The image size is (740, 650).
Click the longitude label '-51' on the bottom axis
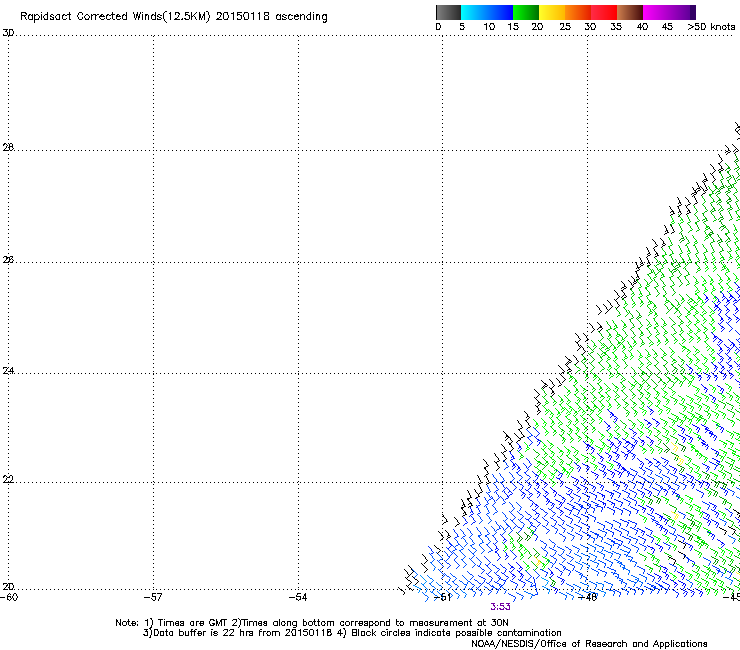coord(443,598)
